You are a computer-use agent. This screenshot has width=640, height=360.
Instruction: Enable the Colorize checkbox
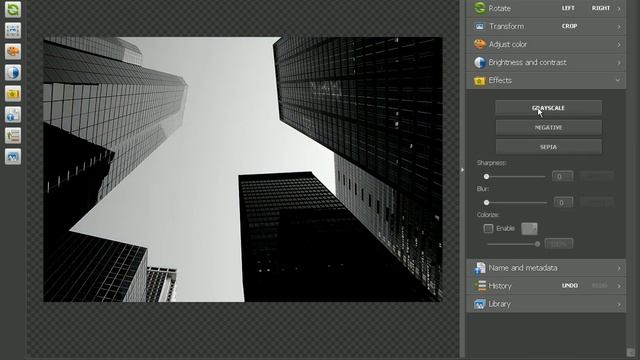pos(488,228)
